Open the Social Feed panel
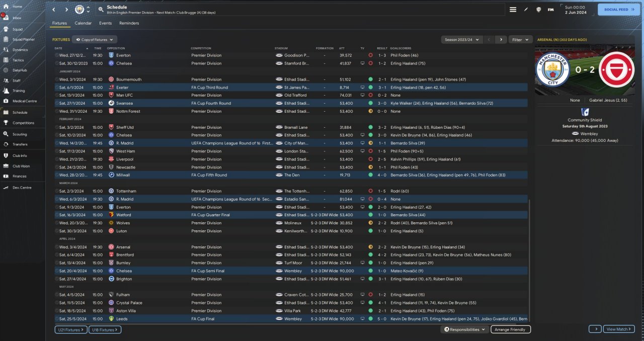Image resolution: width=644 pixels, height=341 pixels. [x=618, y=10]
